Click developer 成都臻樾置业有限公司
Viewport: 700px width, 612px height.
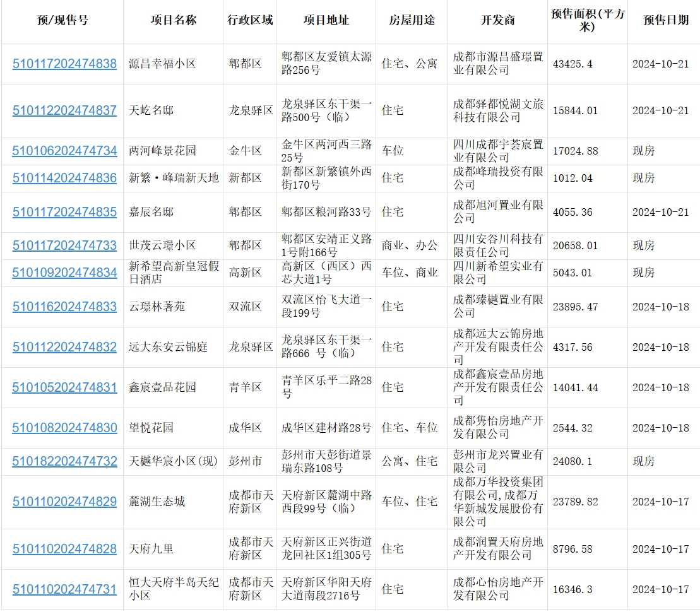click(x=498, y=307)
